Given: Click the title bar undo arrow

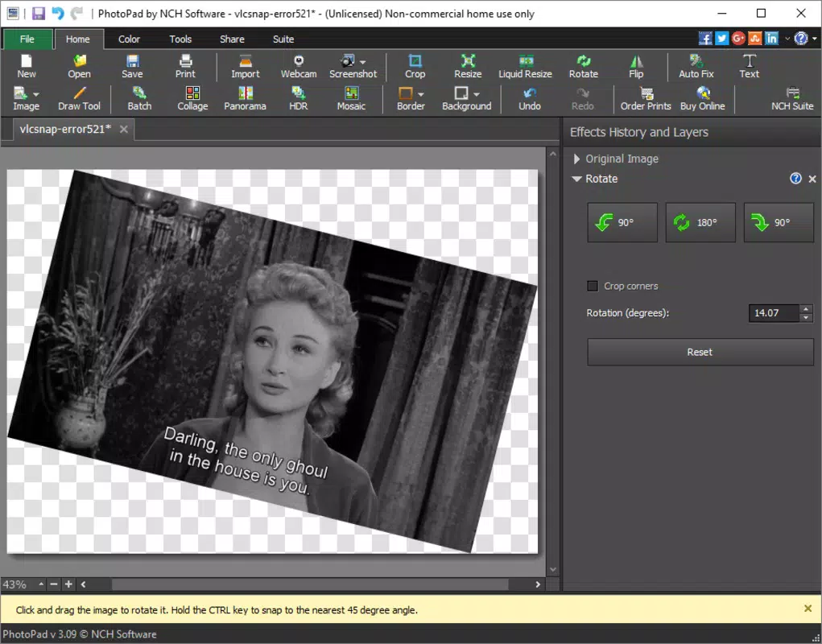Looking at the screenshot, I should click(x=58, y=14).
